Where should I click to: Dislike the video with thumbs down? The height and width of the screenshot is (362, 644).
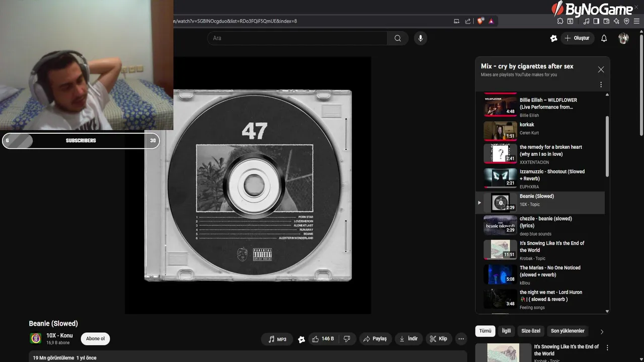(347, 339)
